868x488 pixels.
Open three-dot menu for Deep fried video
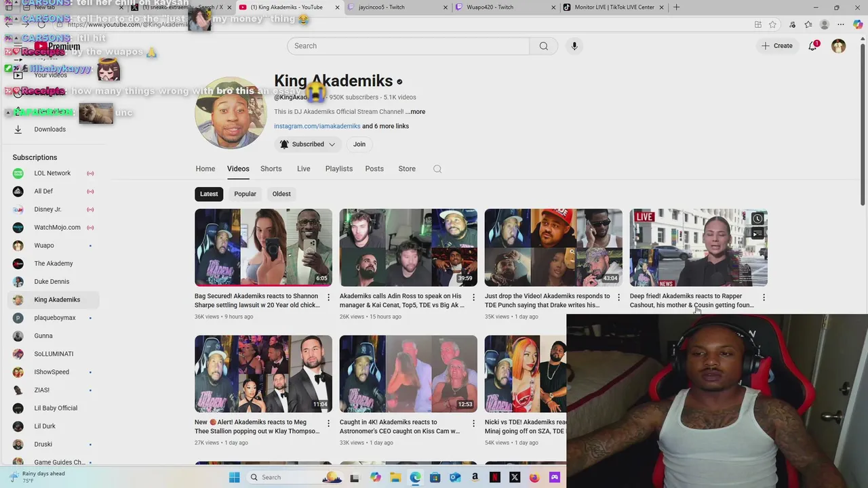764,297
